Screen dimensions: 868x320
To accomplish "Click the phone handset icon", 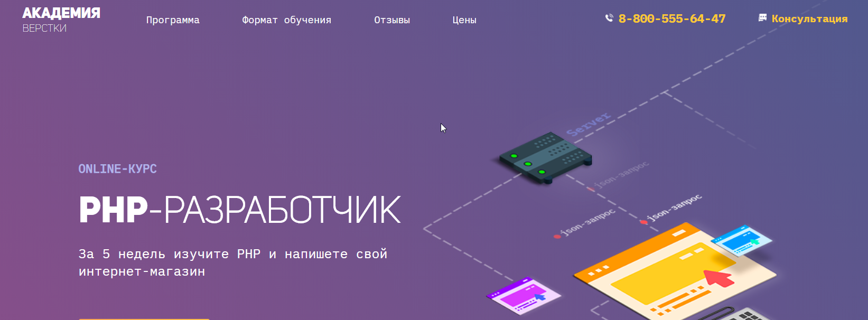I will tap(609, 18).
